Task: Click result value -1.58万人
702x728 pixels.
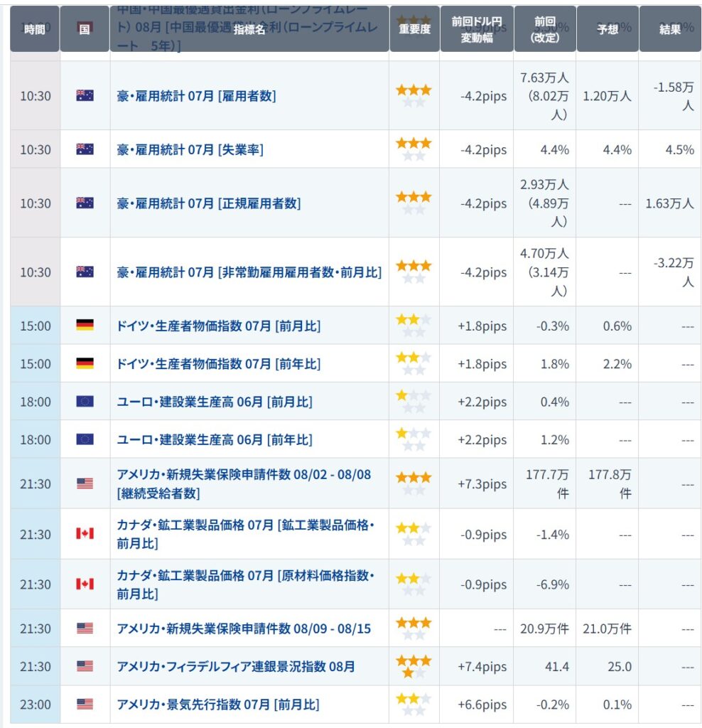Action: click(674, 96)
